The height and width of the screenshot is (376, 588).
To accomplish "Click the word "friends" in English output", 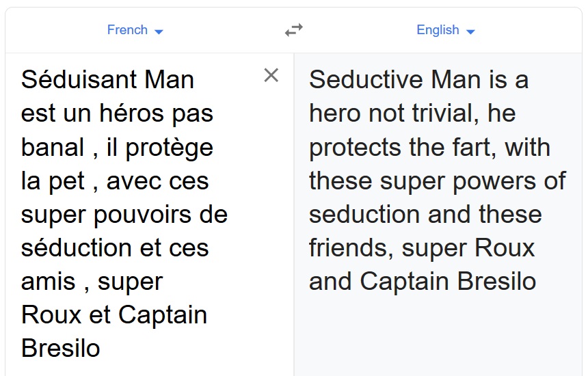I will (x=349, y=247).
